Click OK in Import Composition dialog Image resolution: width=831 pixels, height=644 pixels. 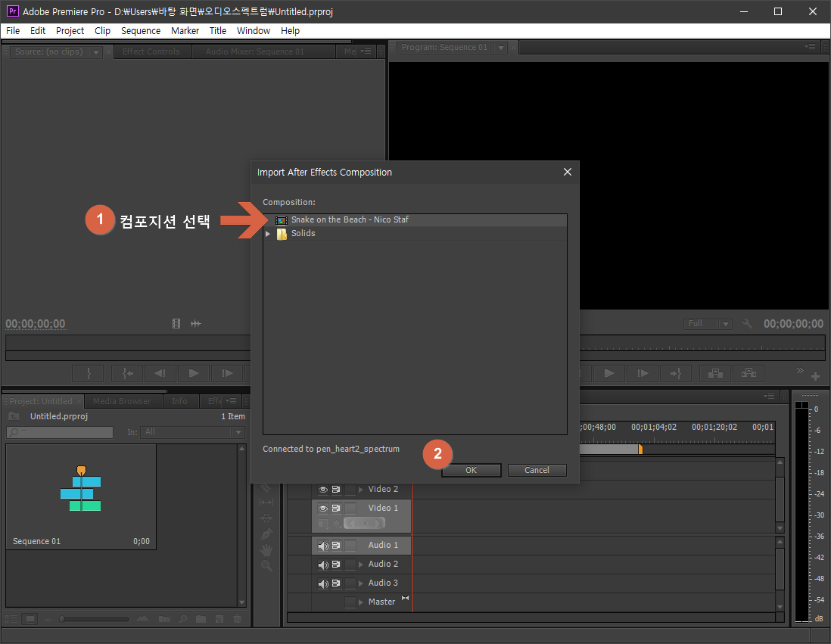point(472,470)
